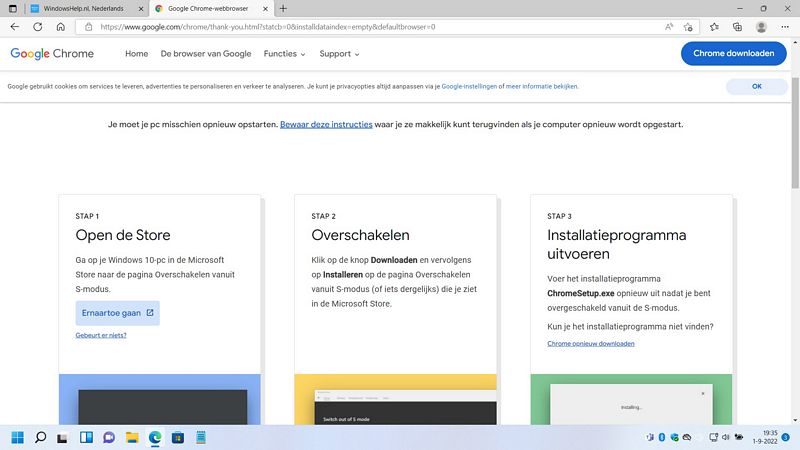Switch to the WindowsHelp.nl tab
This screenshot has height=450, width=800.
(x=87, y=9)
